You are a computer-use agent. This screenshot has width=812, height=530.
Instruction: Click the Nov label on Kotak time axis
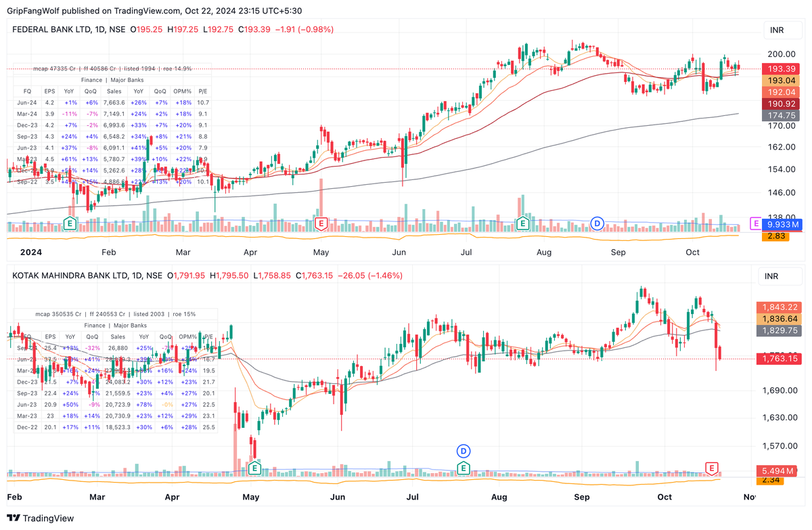tap(748, 497)
